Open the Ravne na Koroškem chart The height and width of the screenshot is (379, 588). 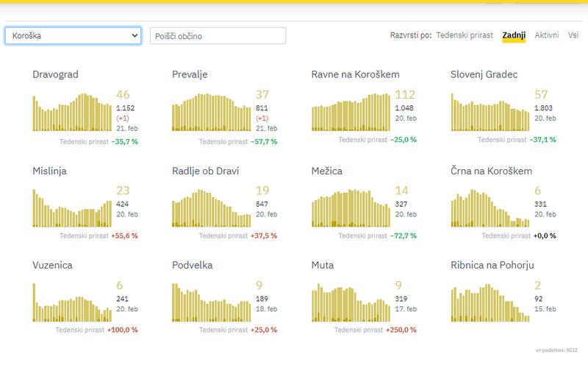click(x=351, y=113)
